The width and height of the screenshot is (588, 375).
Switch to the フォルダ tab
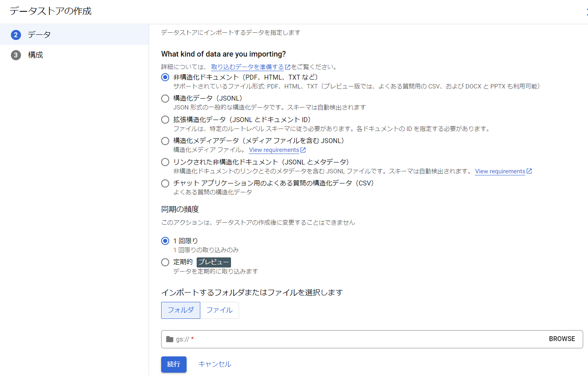click(181, 310)
